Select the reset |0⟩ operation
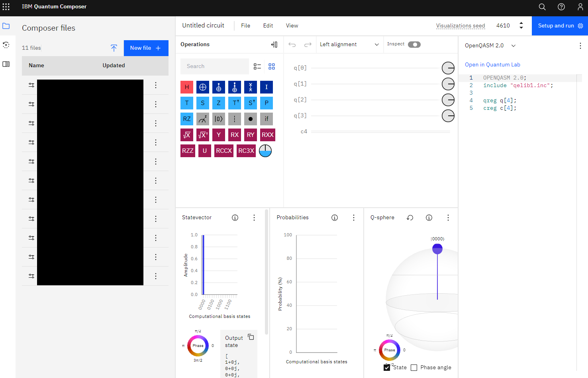 click(219, 119)
